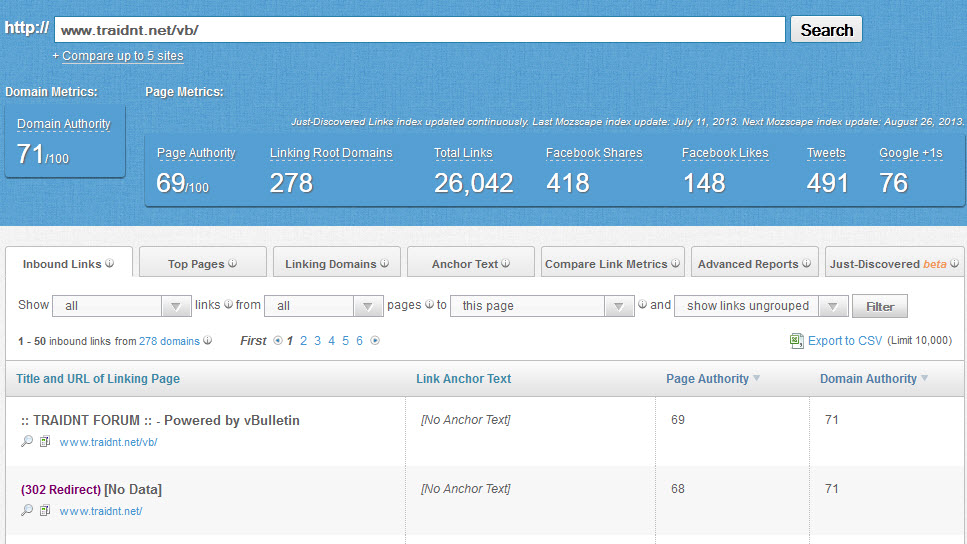Click the magnifier icon beside www.traidnt.net/vb/ link
967x544 pixels.
pyautogui.click(x=27, y=441)
